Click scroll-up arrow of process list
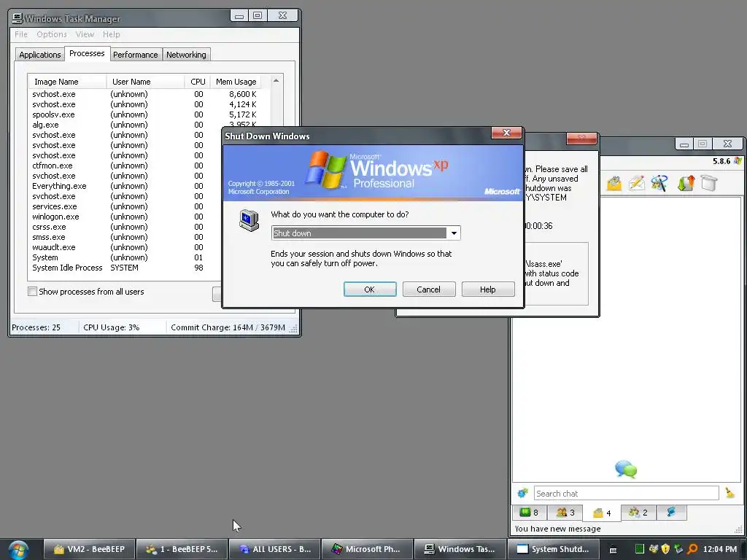This screenshot has width=747, height=560. coord(276,81)
